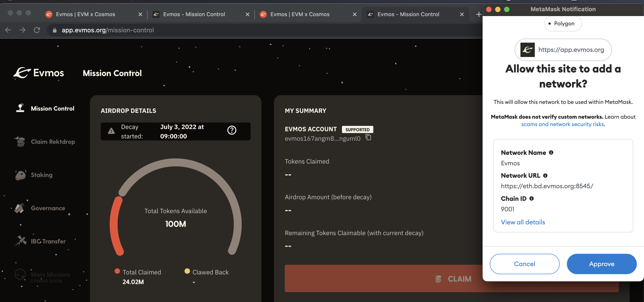Click the July 3, 2022 decay date
Image resolution: width=644 pixels, height=302 pixels.
click(182, 132)
